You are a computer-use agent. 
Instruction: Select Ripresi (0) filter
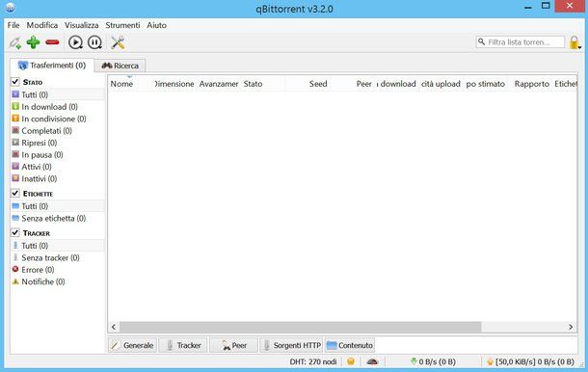[58, 143]
